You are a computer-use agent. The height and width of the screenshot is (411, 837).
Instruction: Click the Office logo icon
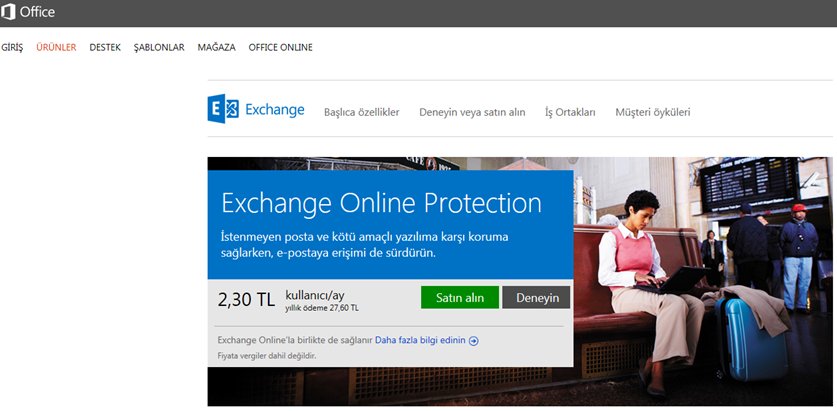[8, 12]
